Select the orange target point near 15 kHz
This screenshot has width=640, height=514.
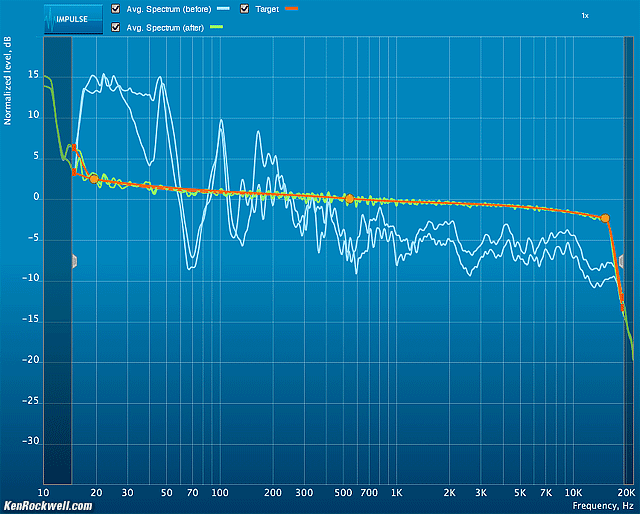605,218
